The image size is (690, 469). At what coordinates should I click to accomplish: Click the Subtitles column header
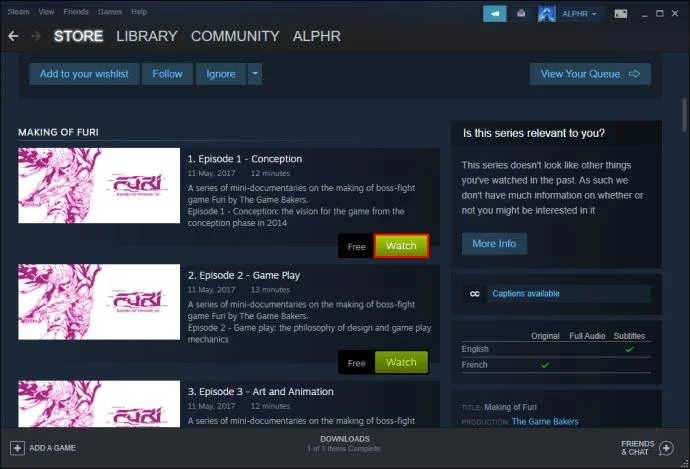point(629,336)
